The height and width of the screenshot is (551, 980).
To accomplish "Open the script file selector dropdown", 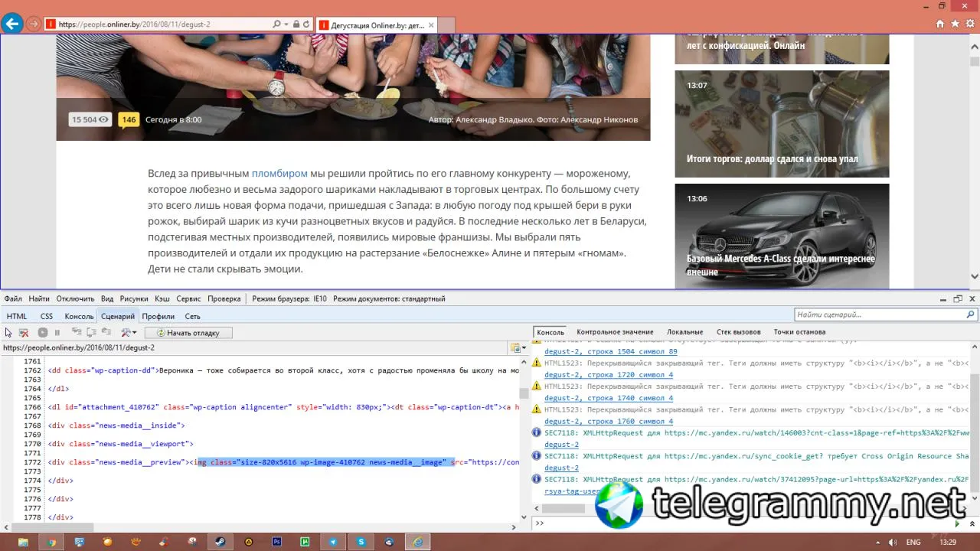I will click(x=517, y=347).
